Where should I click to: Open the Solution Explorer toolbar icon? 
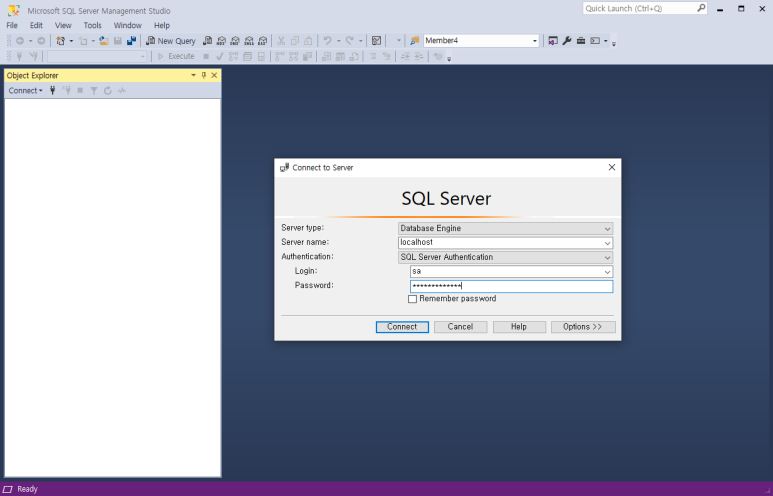coord(553,41)
